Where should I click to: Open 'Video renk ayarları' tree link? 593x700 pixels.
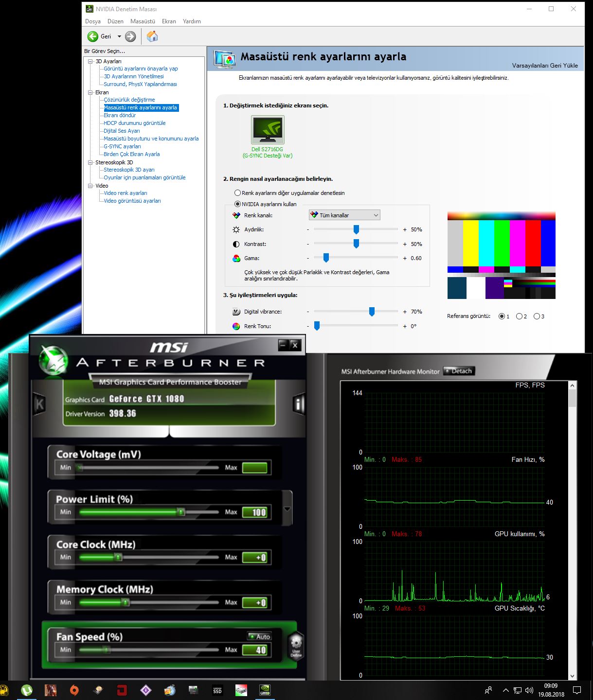(x=126, y=193)
